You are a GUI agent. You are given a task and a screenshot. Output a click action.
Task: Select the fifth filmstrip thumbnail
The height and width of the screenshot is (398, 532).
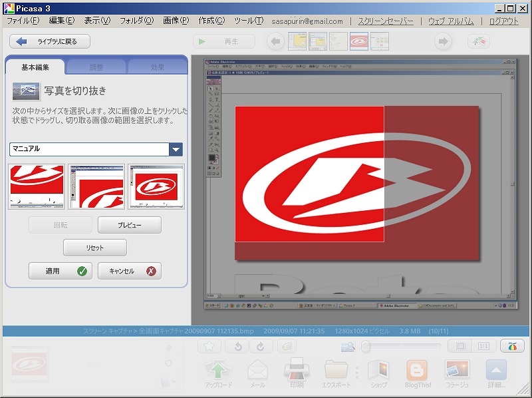coord(380,41)
